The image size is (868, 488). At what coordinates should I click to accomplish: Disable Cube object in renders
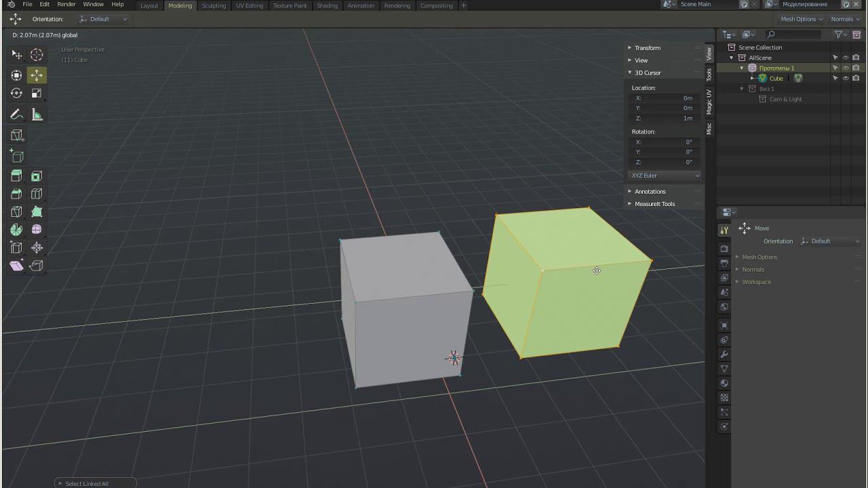pos(856,78)
